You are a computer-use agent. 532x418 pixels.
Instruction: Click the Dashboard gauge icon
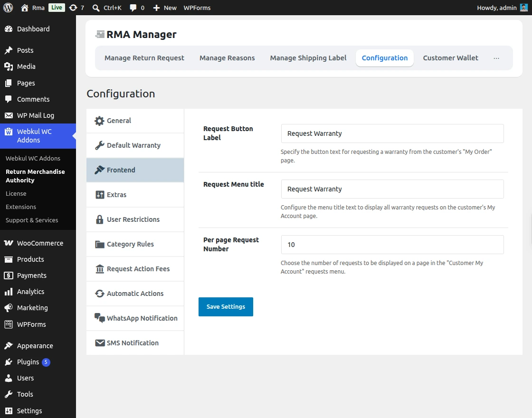pos(9,29)
